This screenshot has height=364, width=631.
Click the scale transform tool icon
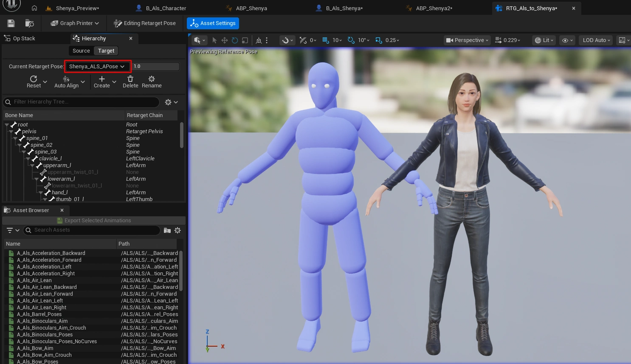(245, 40)
